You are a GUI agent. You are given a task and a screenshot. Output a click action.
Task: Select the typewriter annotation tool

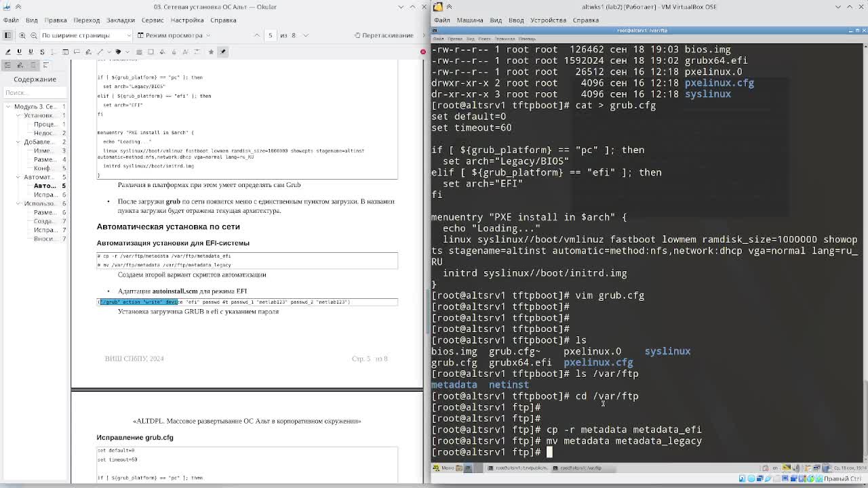click(54, 52)
